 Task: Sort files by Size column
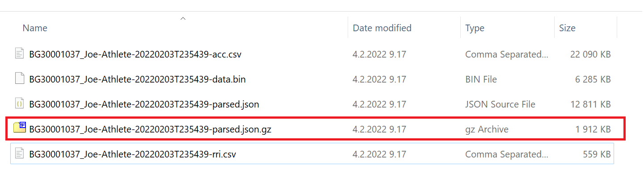pos(567,28)
